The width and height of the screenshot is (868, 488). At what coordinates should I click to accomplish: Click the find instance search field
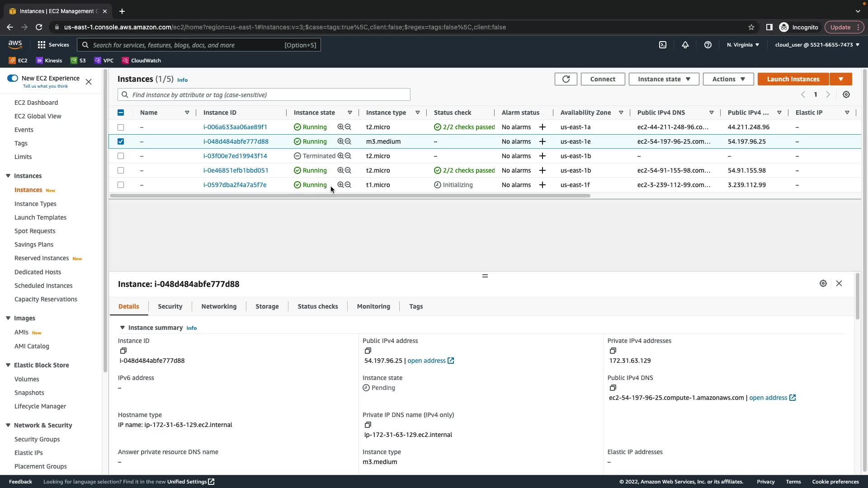[267, 95]
